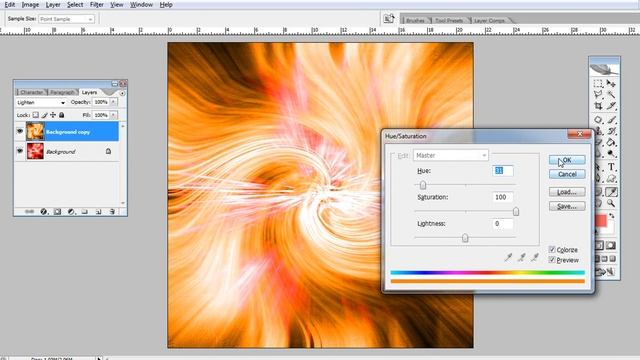Toggle lock image pixels
The height and width of the screenshot is (360, 640).
44,115
